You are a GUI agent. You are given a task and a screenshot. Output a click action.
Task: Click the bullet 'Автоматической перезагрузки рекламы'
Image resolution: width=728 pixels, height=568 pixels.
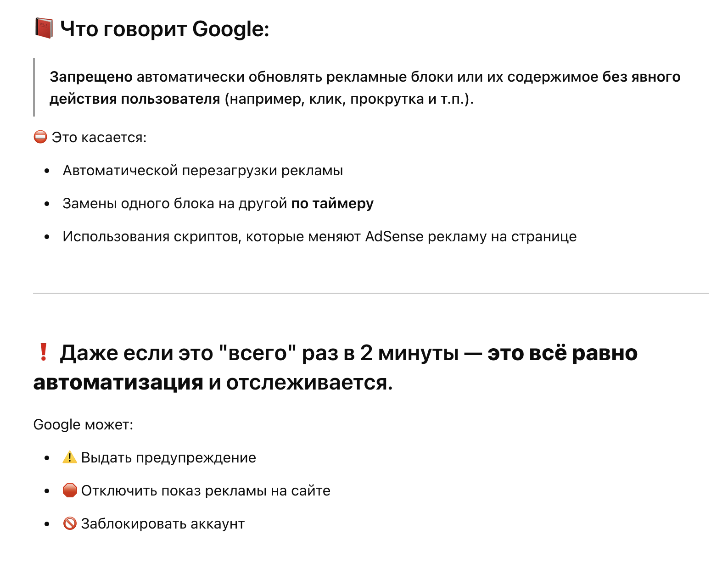(203, 171)
